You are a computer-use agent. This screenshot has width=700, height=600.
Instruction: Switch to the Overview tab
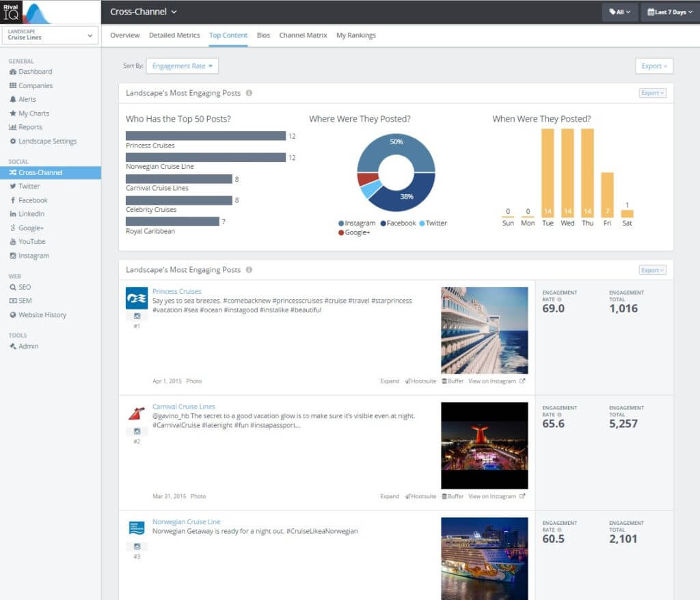[125, 36]
